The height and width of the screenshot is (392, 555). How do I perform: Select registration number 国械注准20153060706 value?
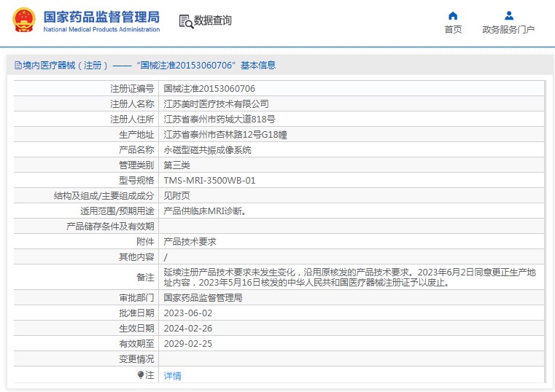click(x=209, y=89)
